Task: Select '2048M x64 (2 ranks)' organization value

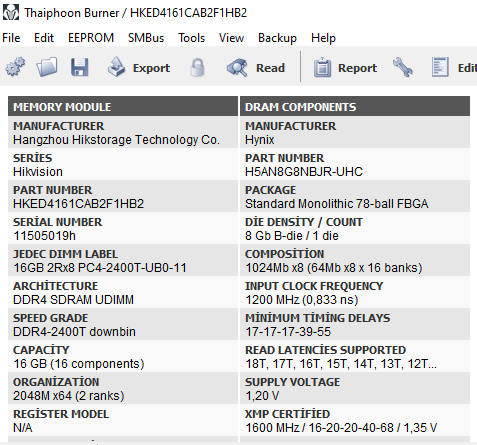Action: [69, 396]
